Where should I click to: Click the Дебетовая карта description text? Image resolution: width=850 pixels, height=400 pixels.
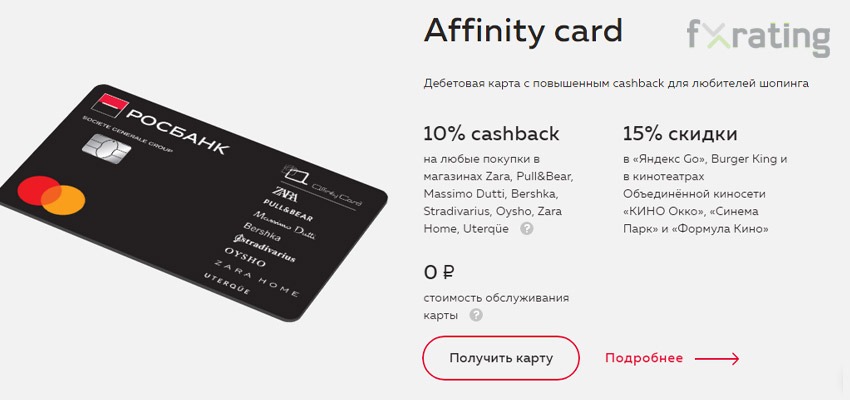point(616,84)
